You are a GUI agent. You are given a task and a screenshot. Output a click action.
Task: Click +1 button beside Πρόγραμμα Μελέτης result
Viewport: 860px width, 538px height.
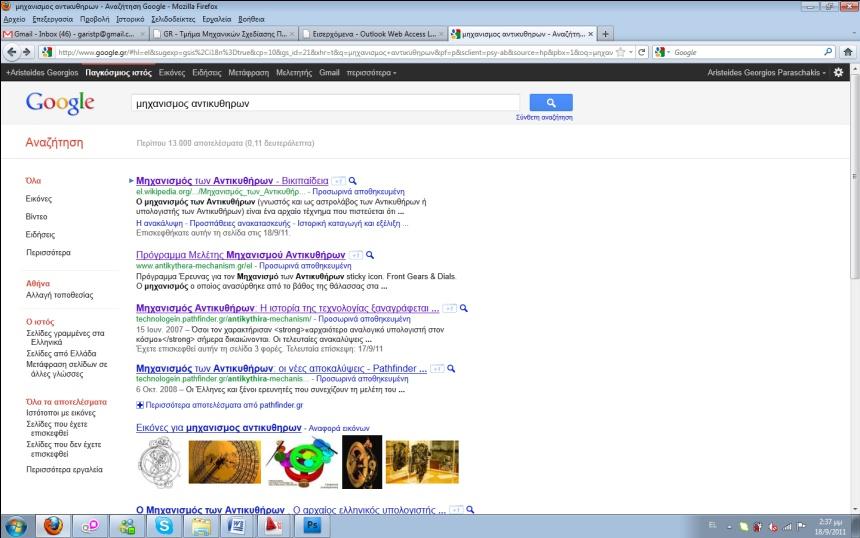pyautogui.click(x=356, y=255)
